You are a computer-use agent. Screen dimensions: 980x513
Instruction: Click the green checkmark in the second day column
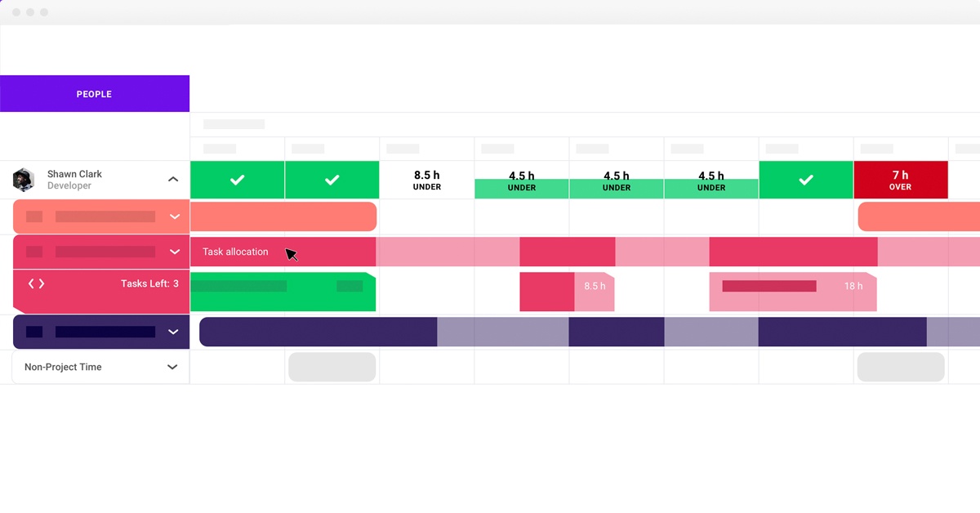click(332, 180)
